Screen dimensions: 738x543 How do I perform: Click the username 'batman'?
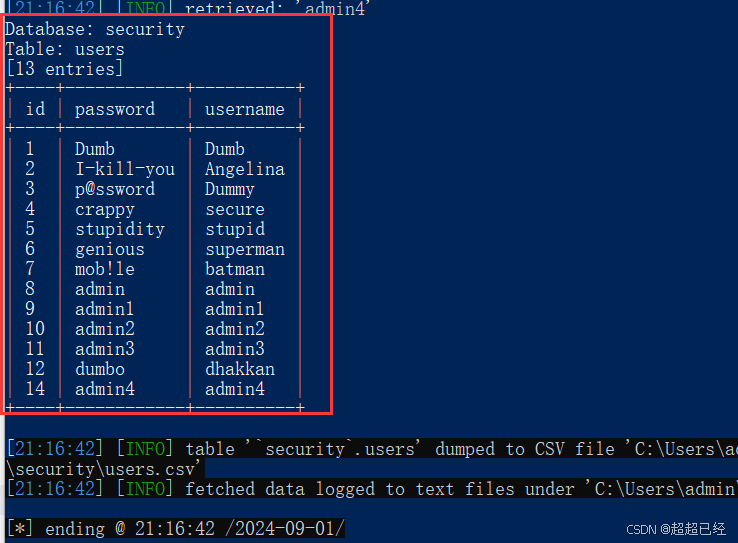pos(235,269)
